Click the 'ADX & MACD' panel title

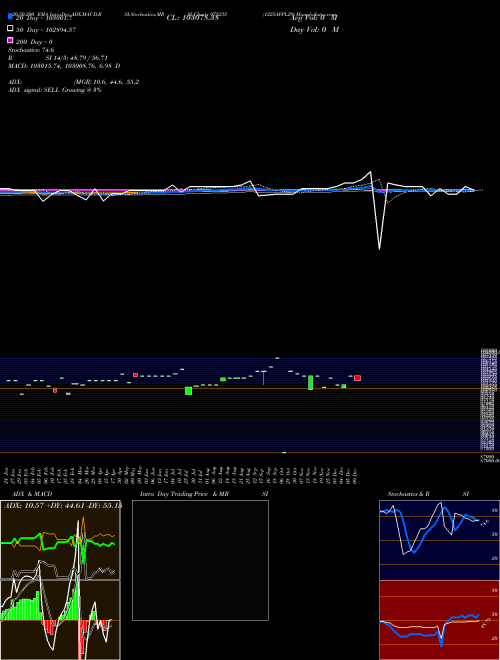(32, 494)
